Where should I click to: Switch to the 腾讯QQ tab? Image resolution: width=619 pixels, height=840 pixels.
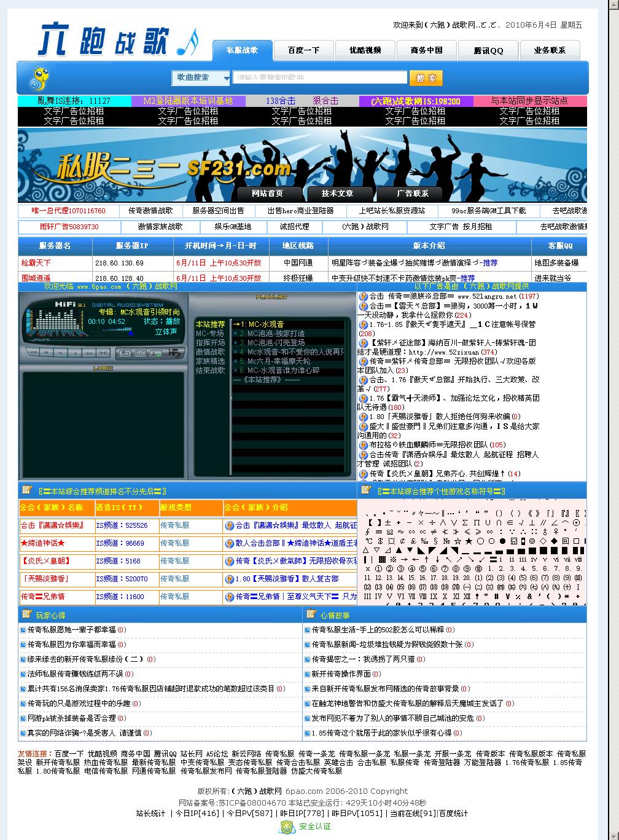[x=488, y=50]
